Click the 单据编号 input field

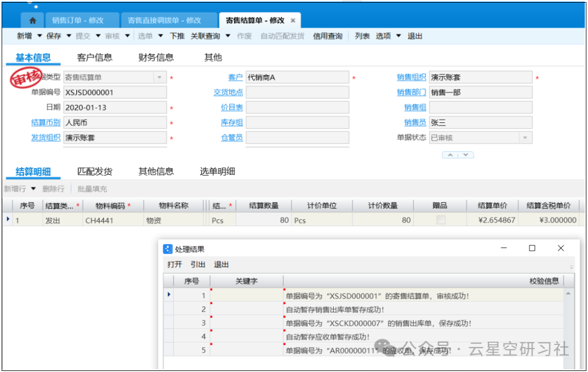[115, 93]
